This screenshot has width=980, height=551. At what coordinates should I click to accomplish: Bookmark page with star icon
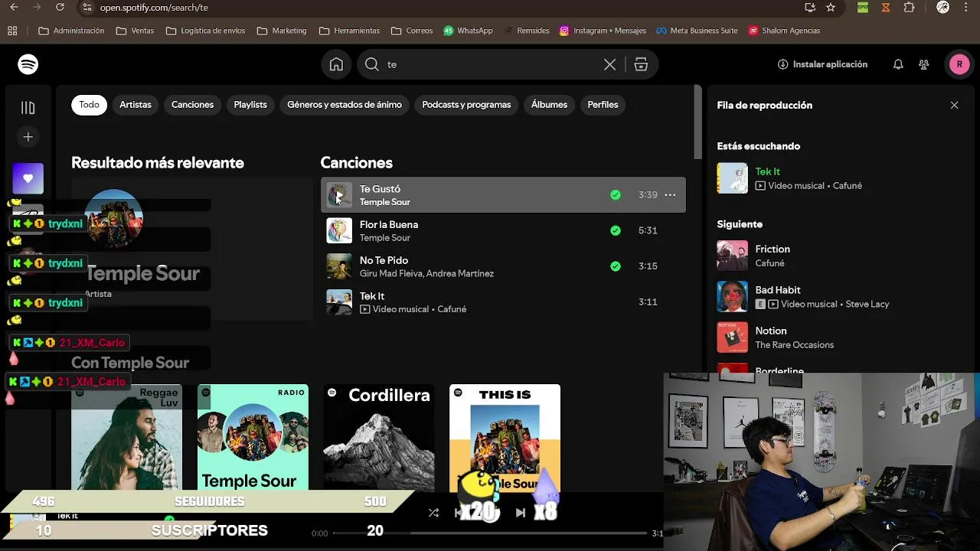tap(831, 8)
